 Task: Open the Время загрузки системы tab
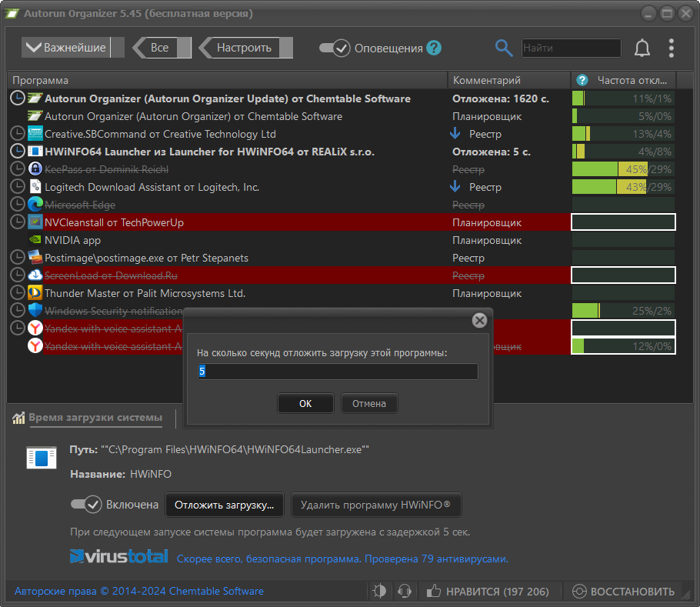[x=95, y=418]
